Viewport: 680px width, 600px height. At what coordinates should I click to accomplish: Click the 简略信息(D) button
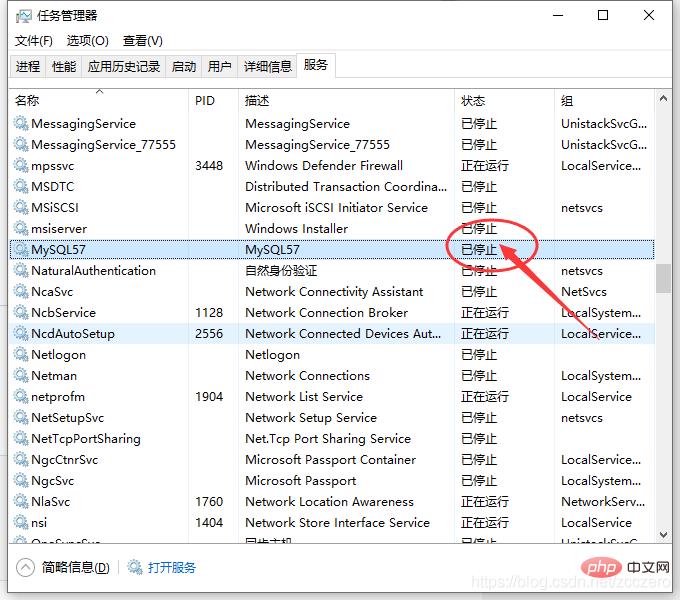(x=76, y=567)
